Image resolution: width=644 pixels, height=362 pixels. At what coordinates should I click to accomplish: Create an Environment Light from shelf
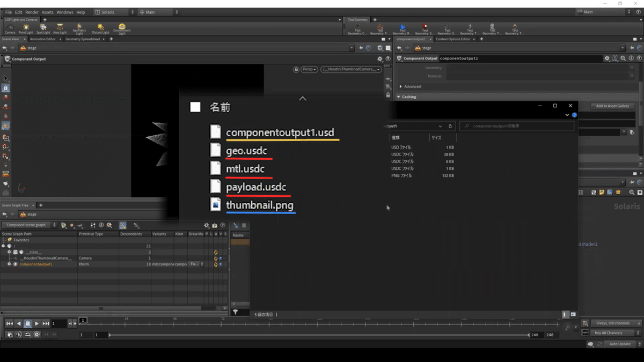coord(122,29)
